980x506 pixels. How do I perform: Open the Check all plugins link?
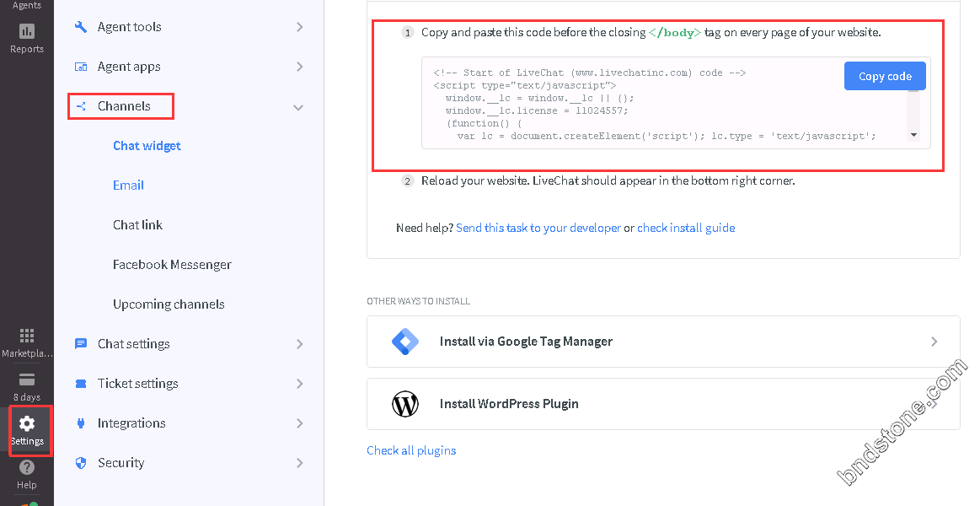coord(411,450)
